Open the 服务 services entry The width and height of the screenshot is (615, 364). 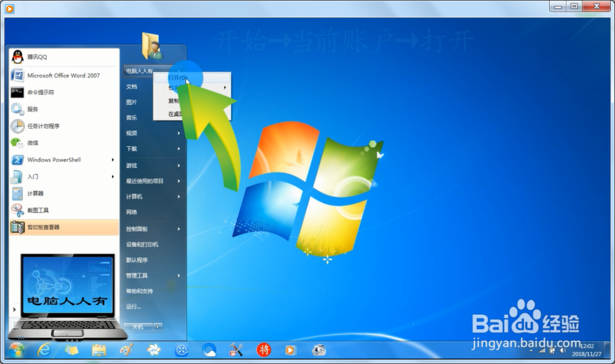(64, 109)
